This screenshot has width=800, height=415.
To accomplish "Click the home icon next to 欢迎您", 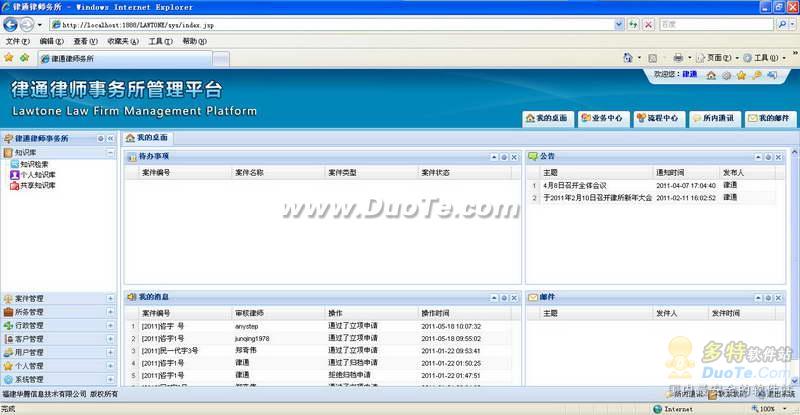I will 711,75.
